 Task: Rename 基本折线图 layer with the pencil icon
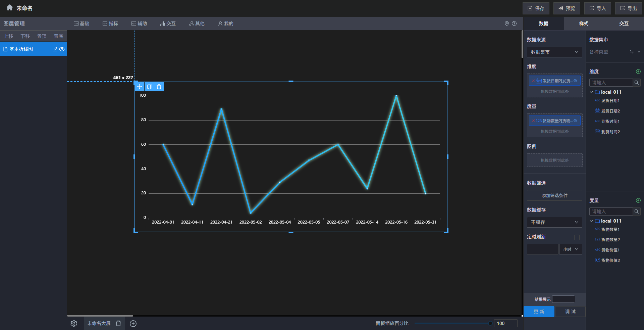pos(55,49)
